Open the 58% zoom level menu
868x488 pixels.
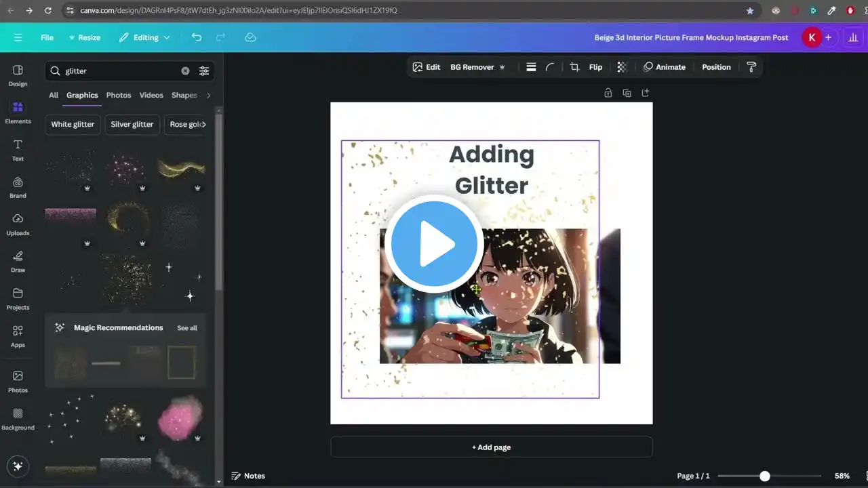pyautogui.click(x=842, y=476)
